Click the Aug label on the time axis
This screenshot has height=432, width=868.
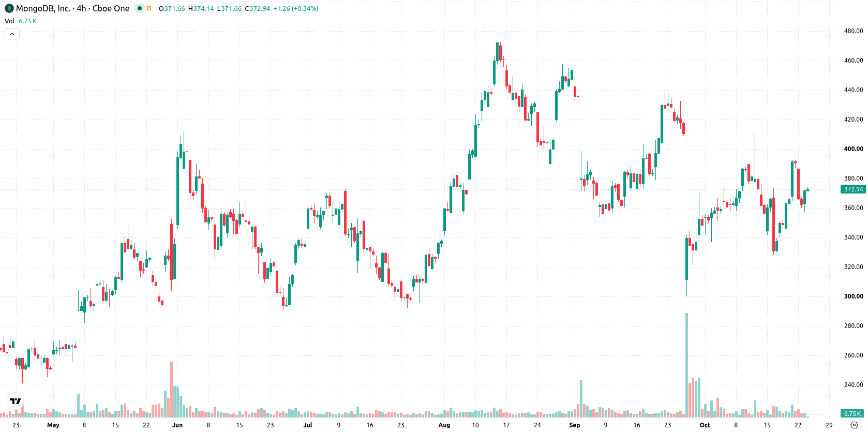tap(444, 425)
